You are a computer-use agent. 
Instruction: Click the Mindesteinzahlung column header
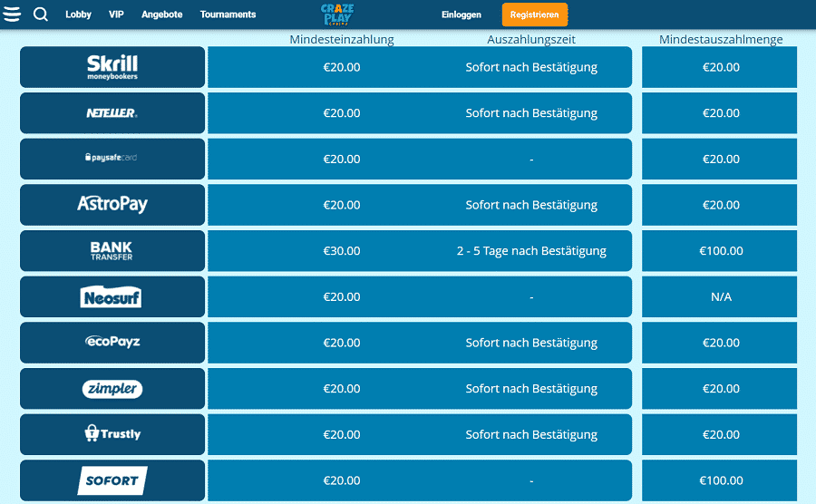(342, 40)
